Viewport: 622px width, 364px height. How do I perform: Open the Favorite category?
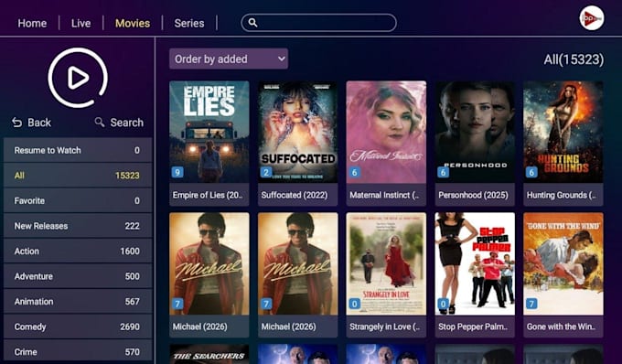pos(78,200)
